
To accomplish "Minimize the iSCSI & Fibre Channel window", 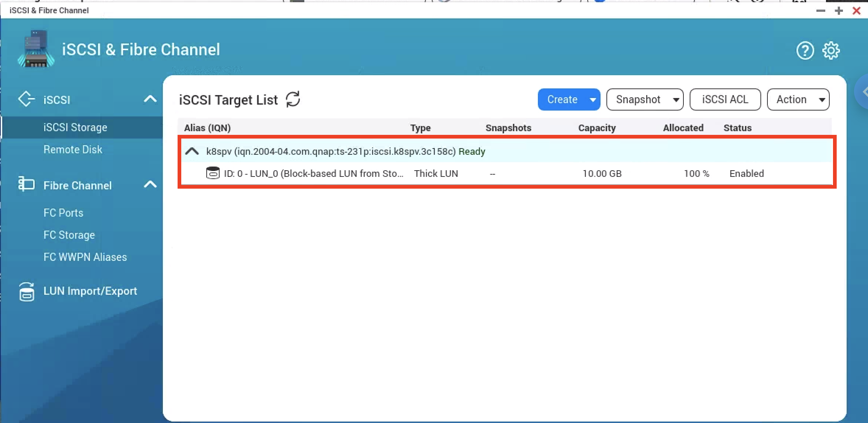I will point(821,11).
